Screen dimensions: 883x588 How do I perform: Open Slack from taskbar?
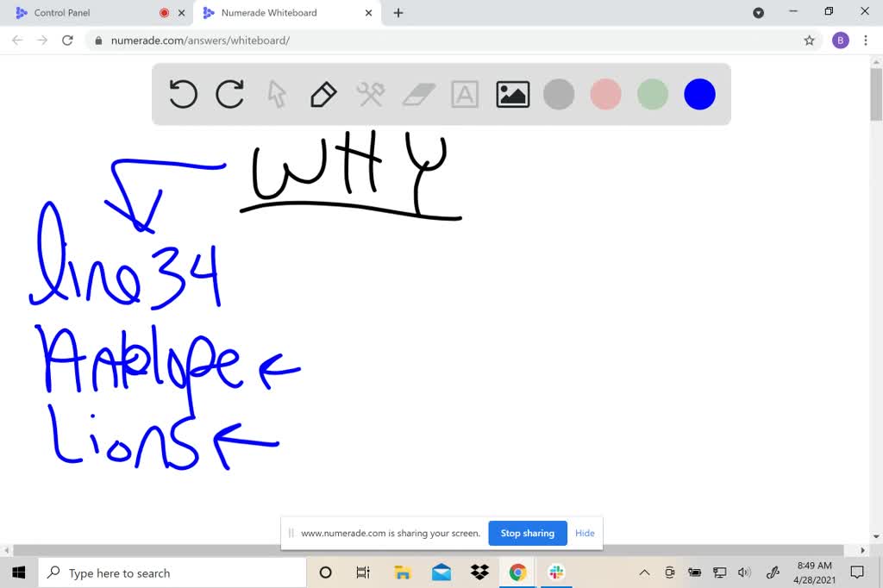point(556,572)
